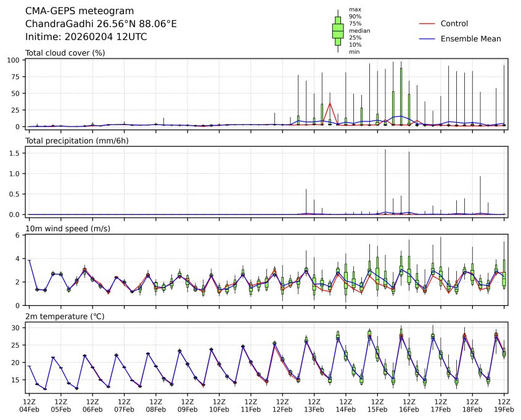This screenshot has height=420, width=521.
Task: Click the ChandraGadhi location coordinates text
Action: click(x=101, y=23)
